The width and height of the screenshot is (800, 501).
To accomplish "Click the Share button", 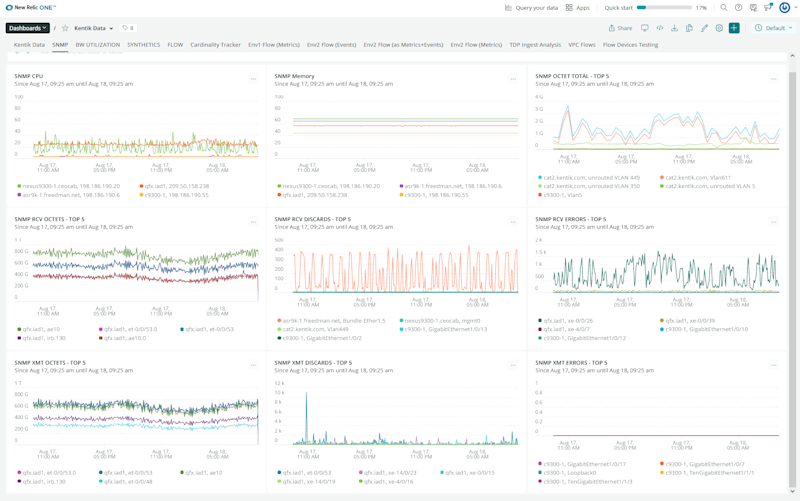I will coord(620,28).
